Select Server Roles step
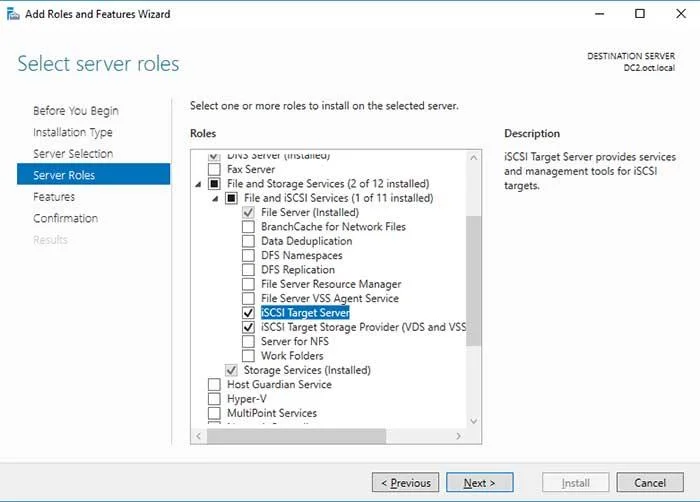The image size is (700, 502). click(x=93, y=174)
